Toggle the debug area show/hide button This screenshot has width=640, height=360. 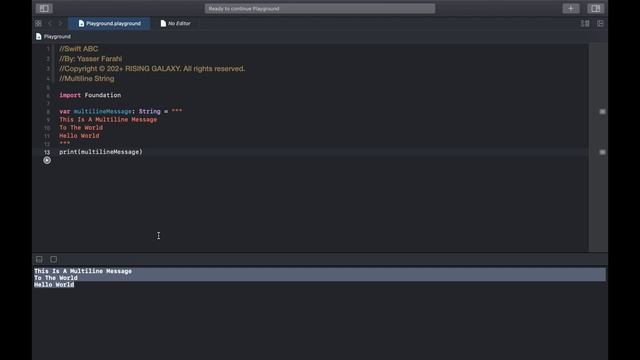coord(39,259)
